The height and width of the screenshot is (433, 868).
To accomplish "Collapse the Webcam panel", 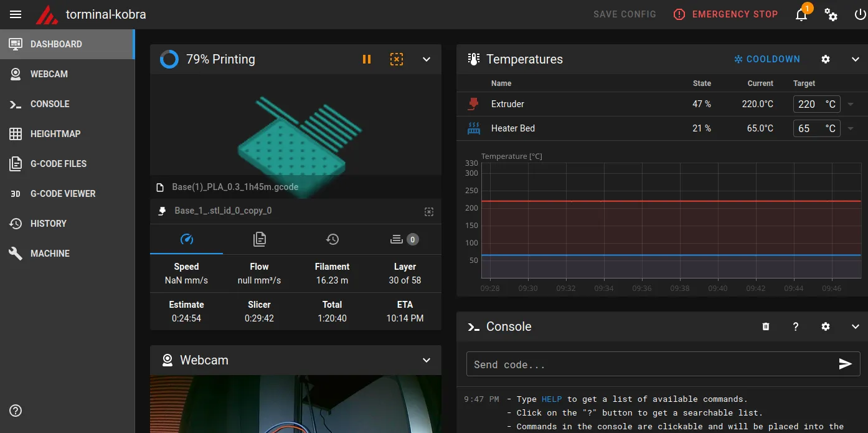I will pyautogui.click(x=427, y=360).
